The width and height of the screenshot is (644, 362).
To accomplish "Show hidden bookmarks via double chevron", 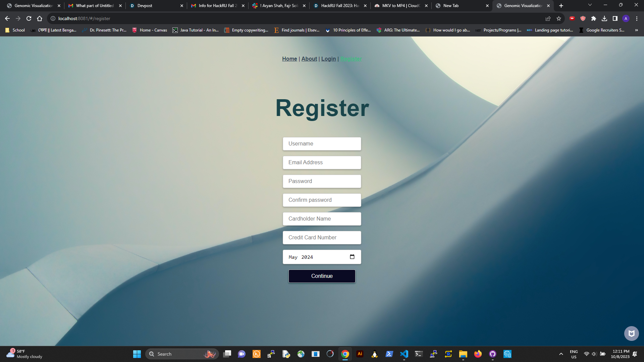I will (x=636, y=30).
